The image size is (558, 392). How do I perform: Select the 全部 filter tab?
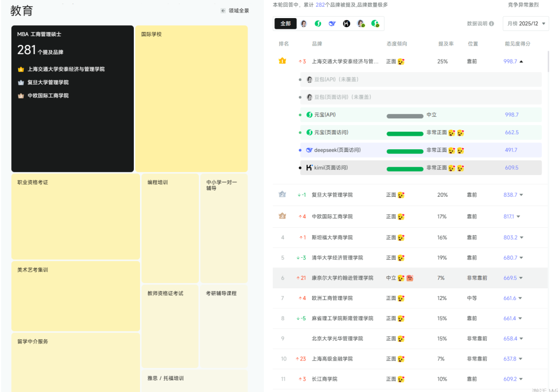pos(286,24)
